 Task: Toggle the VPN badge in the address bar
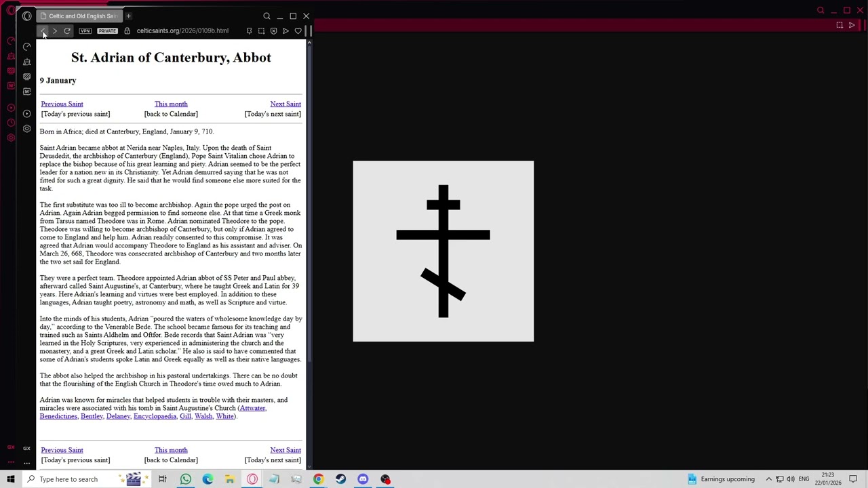point(85,30)
